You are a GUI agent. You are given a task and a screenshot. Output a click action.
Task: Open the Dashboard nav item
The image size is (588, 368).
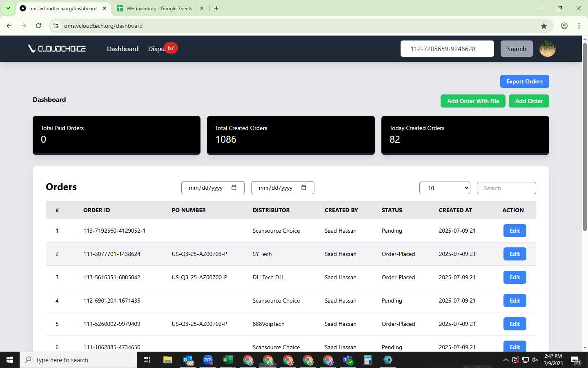pos(122,49)
